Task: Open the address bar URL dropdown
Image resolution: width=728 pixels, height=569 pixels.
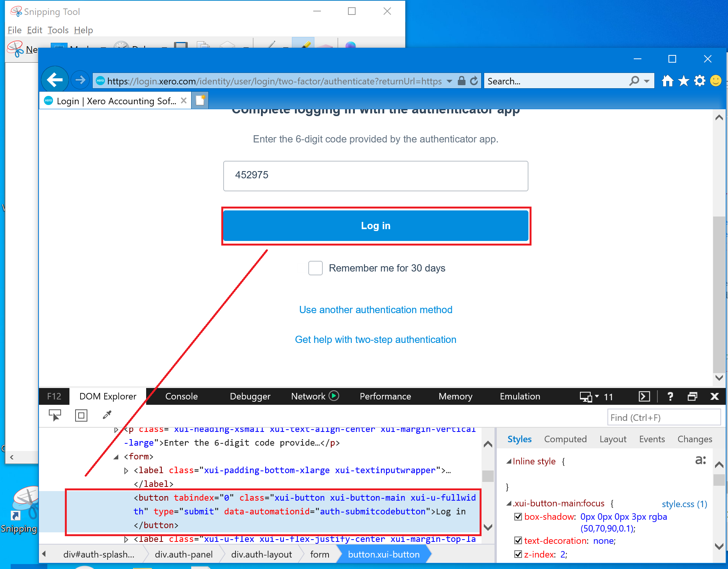Action: pos(449,81)
